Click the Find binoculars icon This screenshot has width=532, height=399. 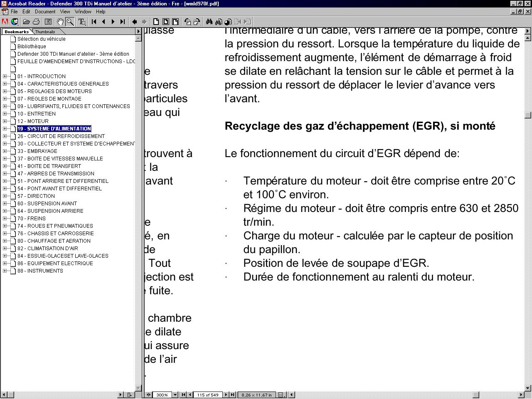[209, 22]
